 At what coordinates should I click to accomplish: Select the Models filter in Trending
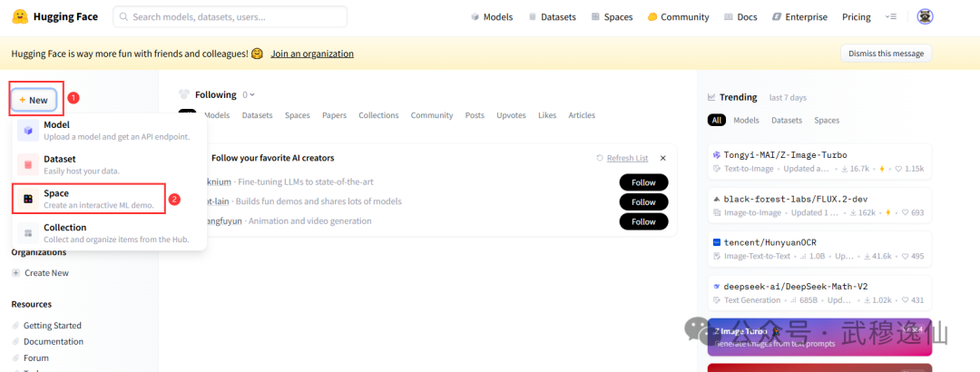[x=746, y=120]
